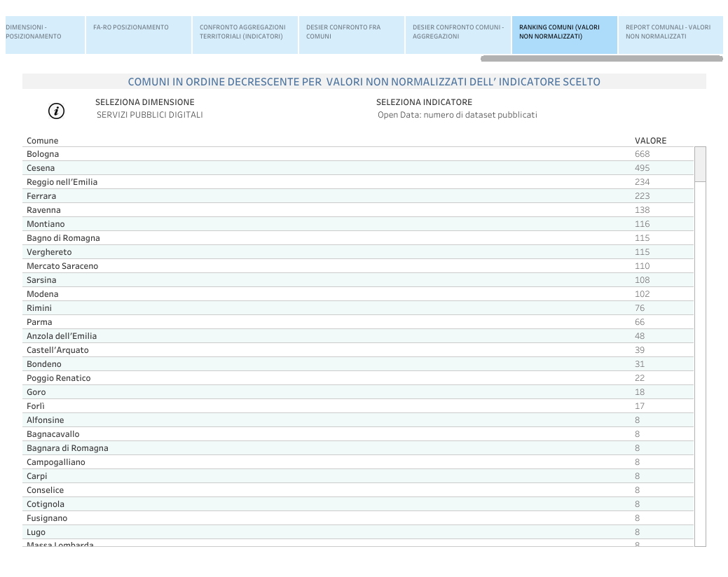Click Cesena's value 495
728x577 pixels.
pyautogui.click(x=642, y=168)
